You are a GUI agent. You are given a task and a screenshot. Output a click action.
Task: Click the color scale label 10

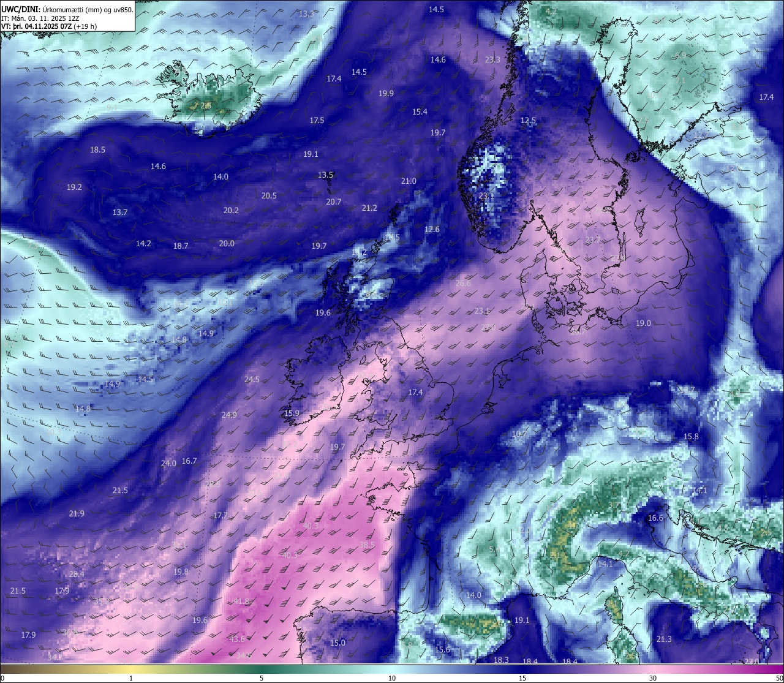click(391, 678)
